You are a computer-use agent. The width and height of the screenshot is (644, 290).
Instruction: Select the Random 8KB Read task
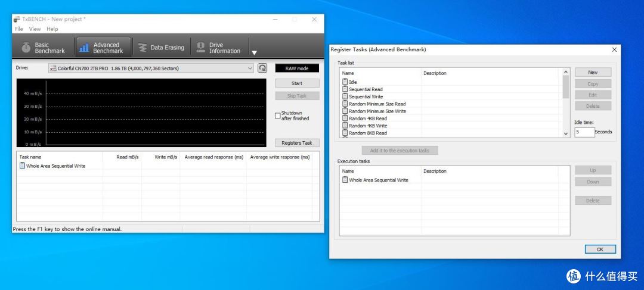click(x=365, y=133)
